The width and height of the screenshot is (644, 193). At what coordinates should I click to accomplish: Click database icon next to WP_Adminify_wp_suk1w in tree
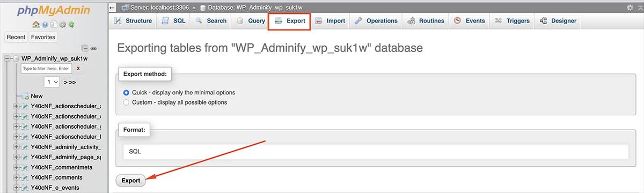pyautogui.click(x=16, y=58)
